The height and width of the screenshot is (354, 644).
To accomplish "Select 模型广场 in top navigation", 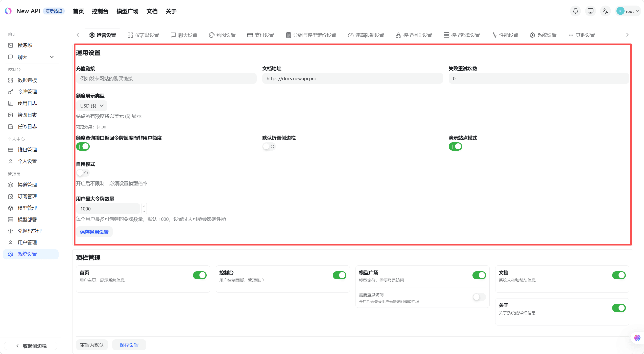I will tap(127, 11).
